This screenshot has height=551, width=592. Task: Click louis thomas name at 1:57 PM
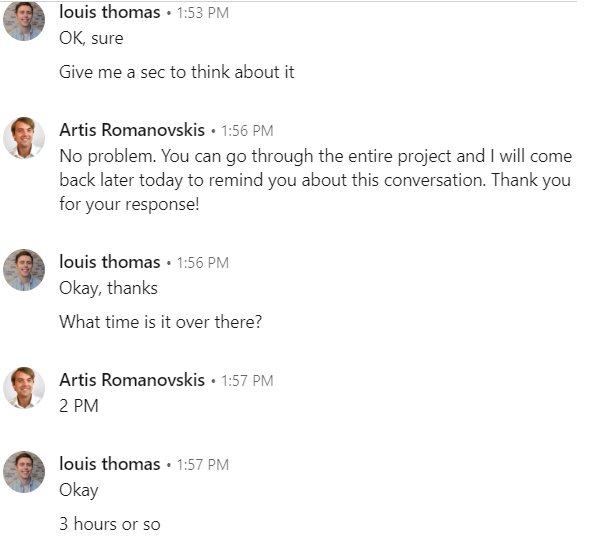[x=110, y=464]
